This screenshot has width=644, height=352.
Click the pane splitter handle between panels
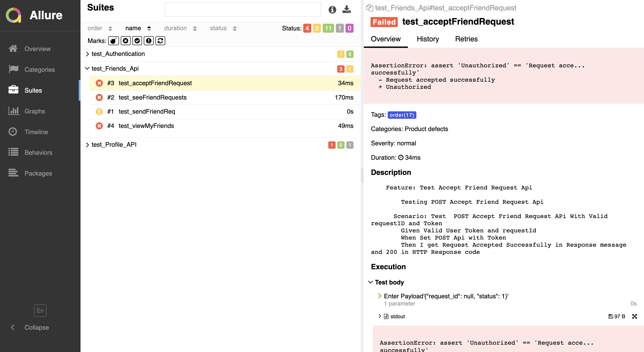[362, 176]
